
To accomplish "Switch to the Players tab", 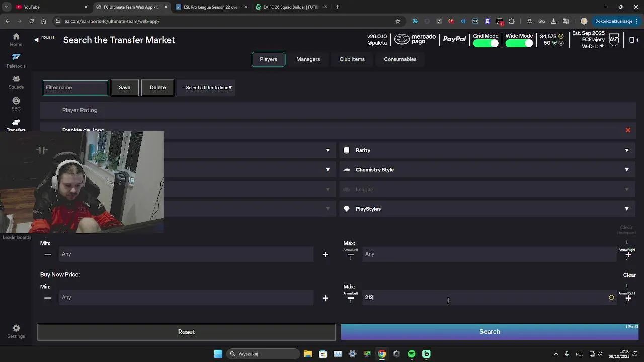I will (268, 59).
